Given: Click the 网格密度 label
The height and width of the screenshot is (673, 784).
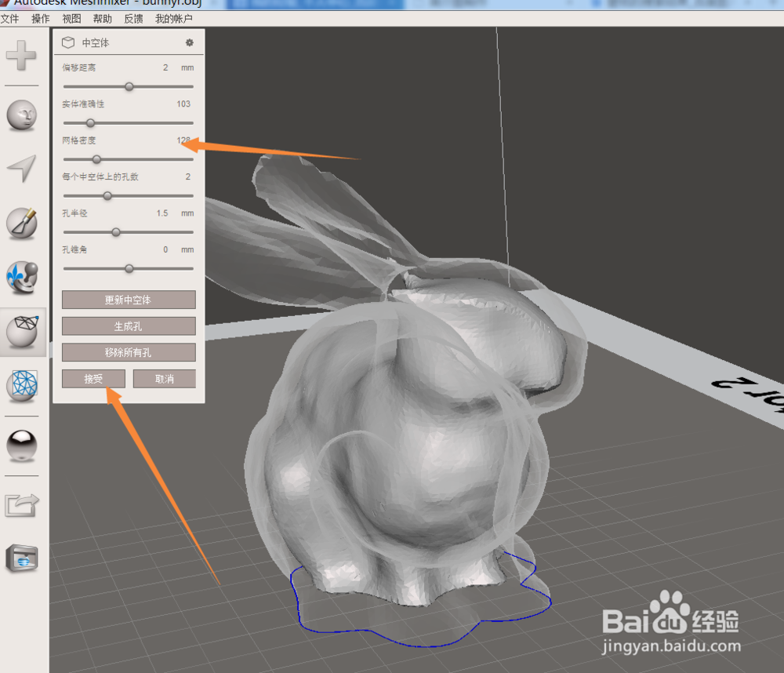Looking at the screenshot, I should pos(79,140).
